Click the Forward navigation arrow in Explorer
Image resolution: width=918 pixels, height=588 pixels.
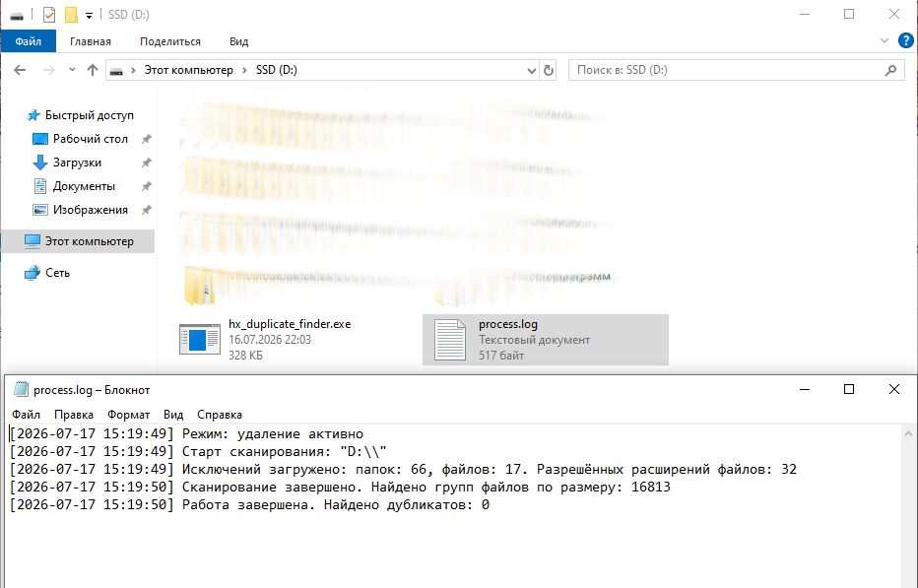click(x=49, y=70)
